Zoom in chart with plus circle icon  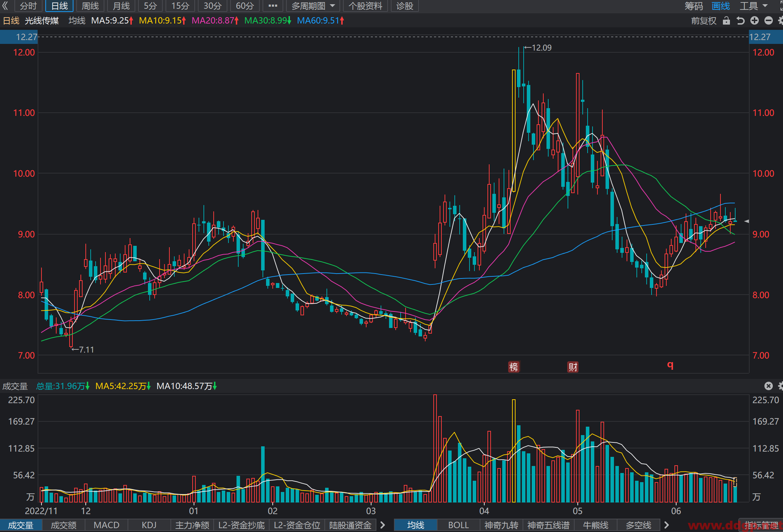pos(755,21)
